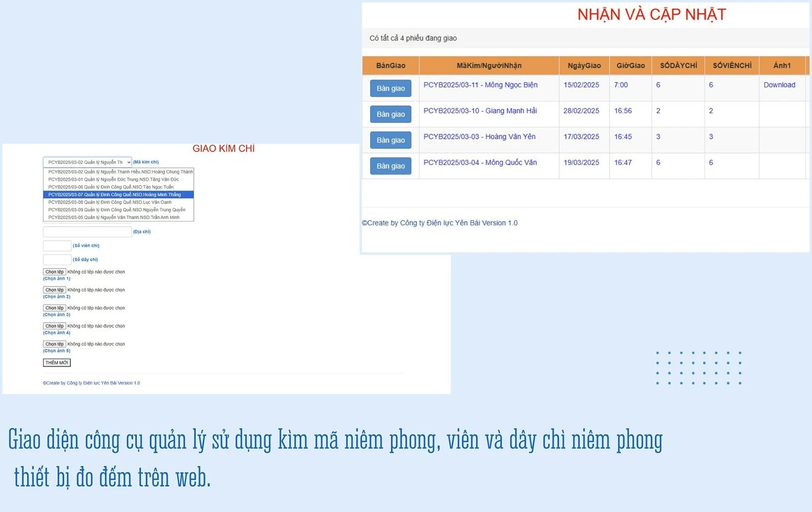Focus the Số viên chì field
Image resolution: width=812 pixels, height=512 pixels.
(x=57, y=246)
